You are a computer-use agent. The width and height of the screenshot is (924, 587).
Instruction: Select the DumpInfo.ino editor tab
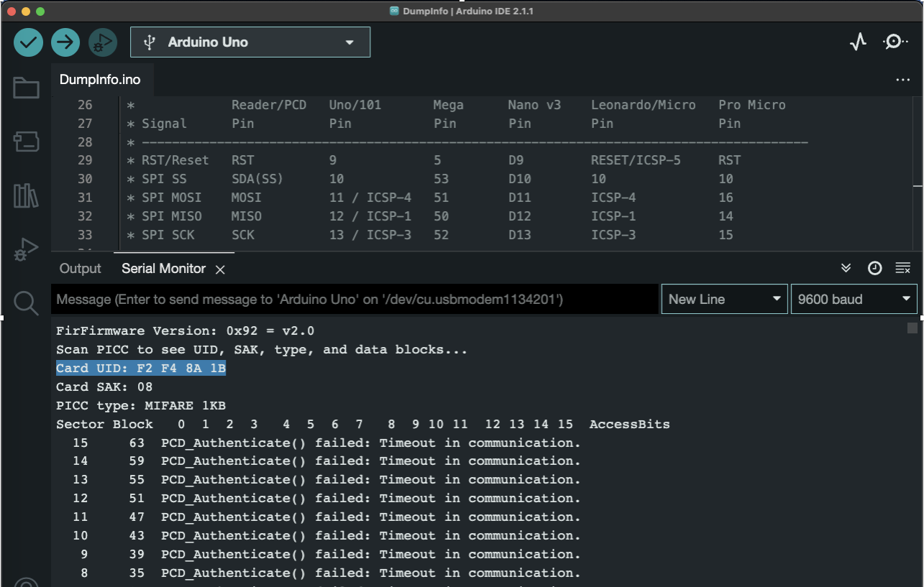[100, 80]
